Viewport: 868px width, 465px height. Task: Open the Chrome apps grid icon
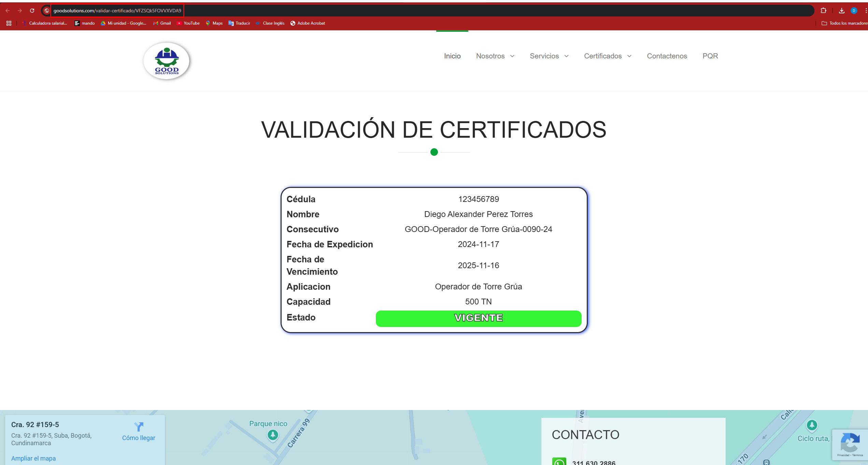9,23
